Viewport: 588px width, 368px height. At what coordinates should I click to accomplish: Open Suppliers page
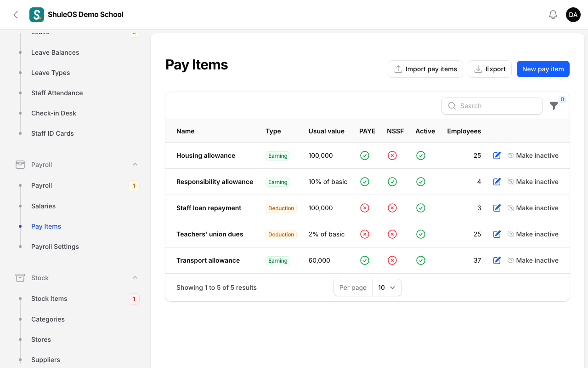[x=45, y=360]
